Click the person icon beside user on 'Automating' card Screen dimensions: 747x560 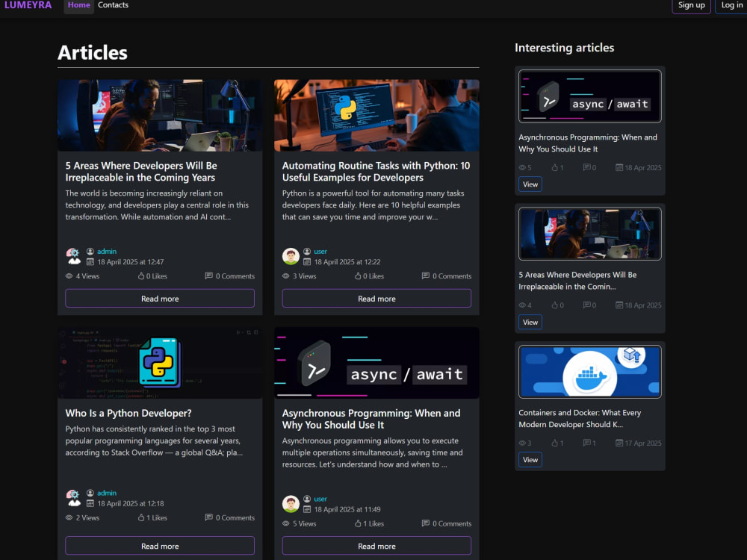pyautogui.click(x=307, y=252)
